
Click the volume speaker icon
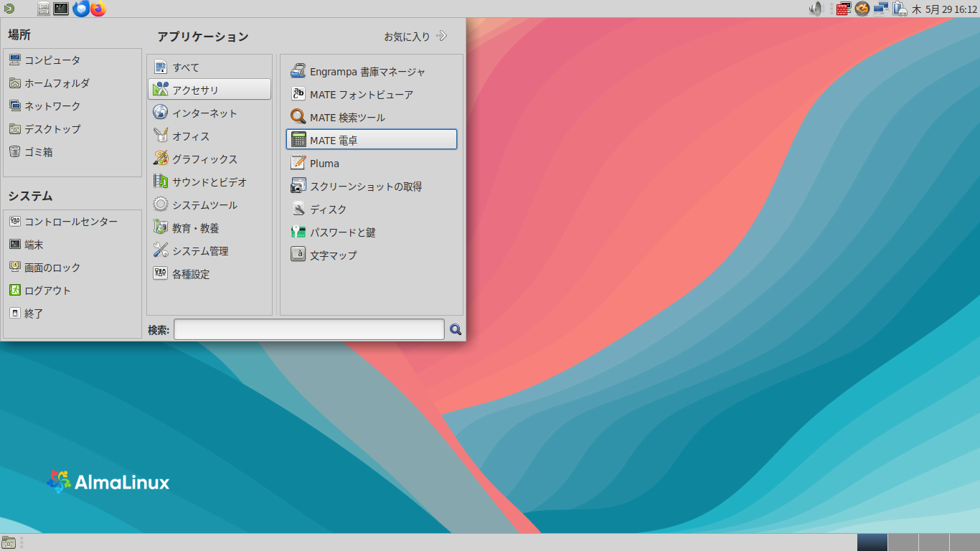tap(816, 9)
